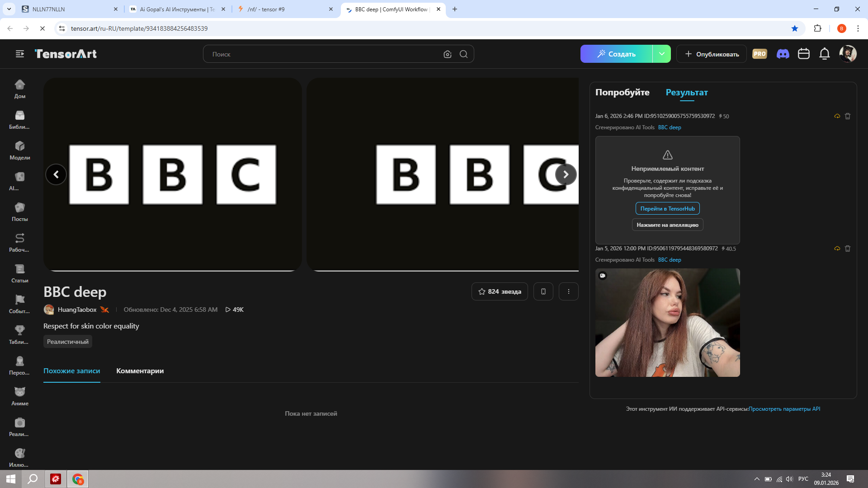This screenshot has height=488, width=868.
Task: Click camera image-search icon in search bar
Action: [447, 54]
